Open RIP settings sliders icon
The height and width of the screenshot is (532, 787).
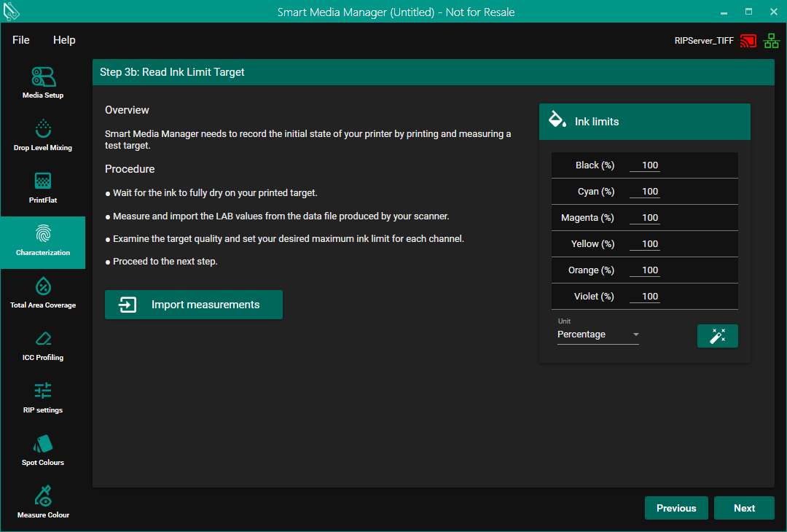43,391
